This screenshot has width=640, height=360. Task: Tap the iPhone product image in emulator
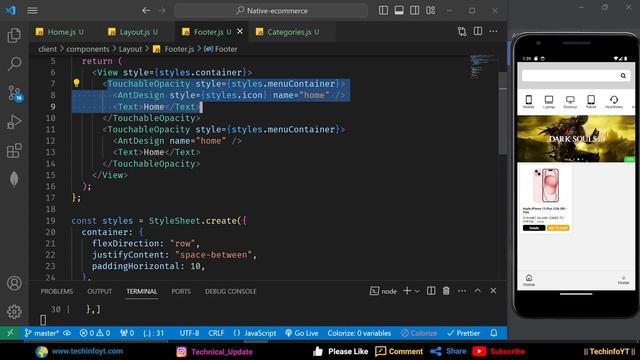pos(546,185)
